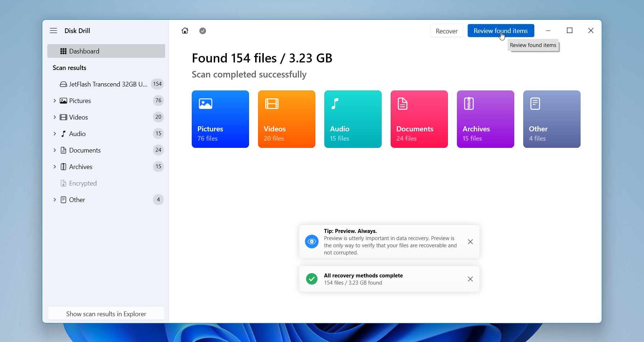This screenshot has width=644, height=342.
Task: Click the drive icon next to JetFlash Transcend
Action: [x=63, y=84]
